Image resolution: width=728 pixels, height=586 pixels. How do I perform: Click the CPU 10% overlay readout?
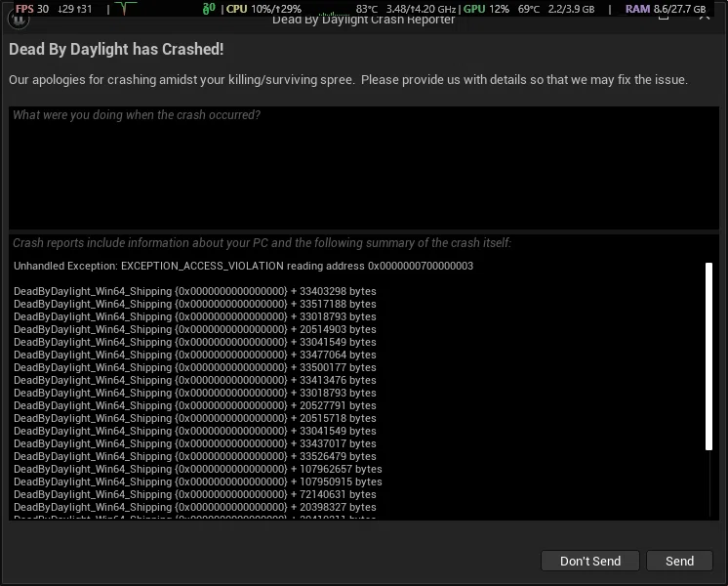pyautogui.click(x=263, y=9)
